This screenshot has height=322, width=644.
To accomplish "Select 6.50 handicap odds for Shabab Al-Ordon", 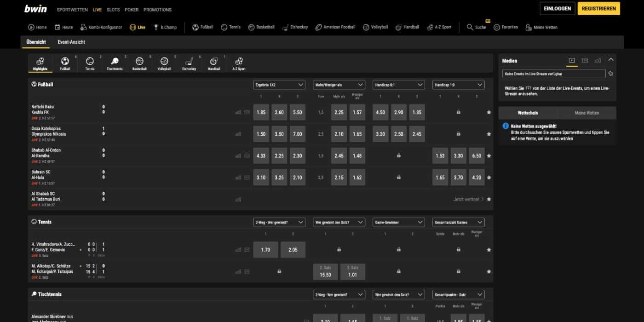I will [x=477, y=156].
